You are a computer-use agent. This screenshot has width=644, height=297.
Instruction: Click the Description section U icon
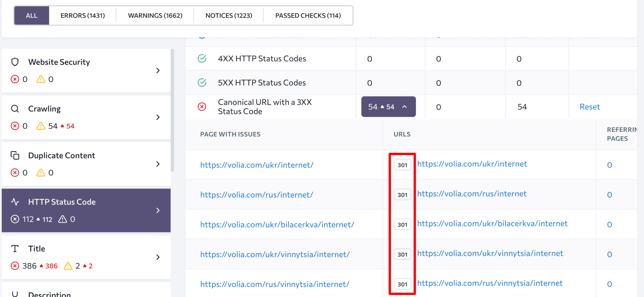14,294
